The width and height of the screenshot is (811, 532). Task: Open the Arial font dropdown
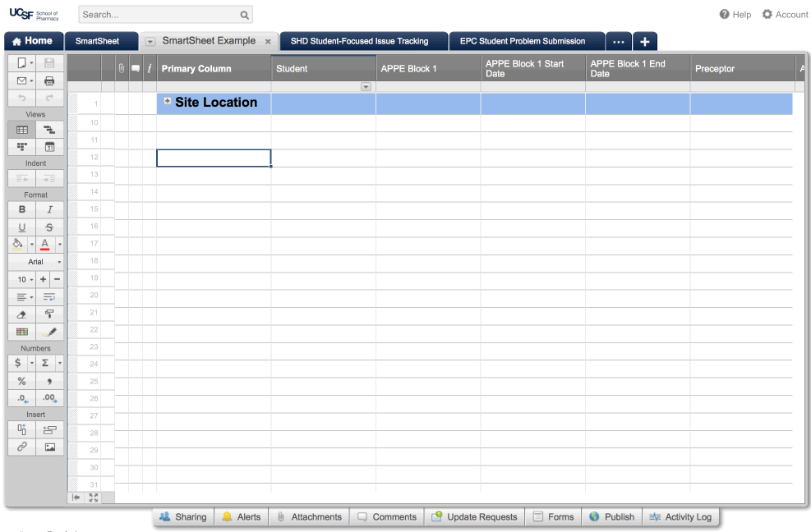[x=35, y=262]
